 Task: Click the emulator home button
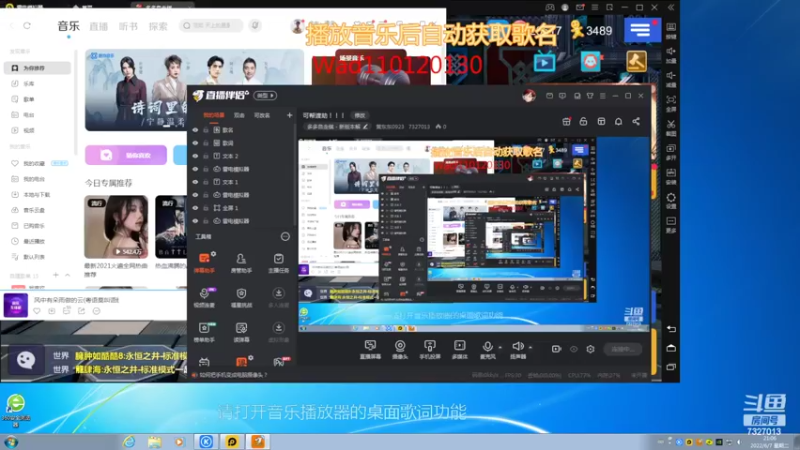(671, 348)
